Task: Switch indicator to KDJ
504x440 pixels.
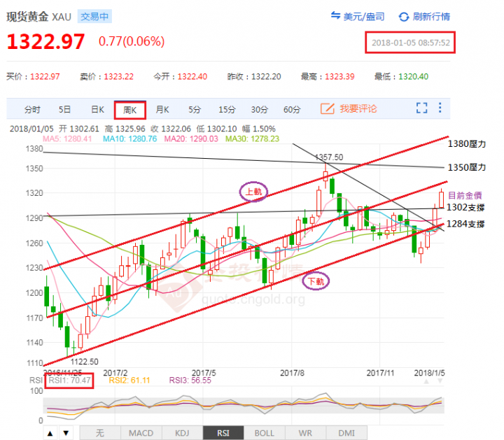Action: [x=182, y=433]
